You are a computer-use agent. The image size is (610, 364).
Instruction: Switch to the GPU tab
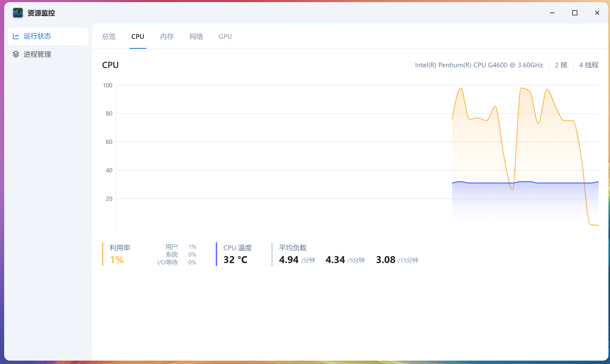(225, 37)
